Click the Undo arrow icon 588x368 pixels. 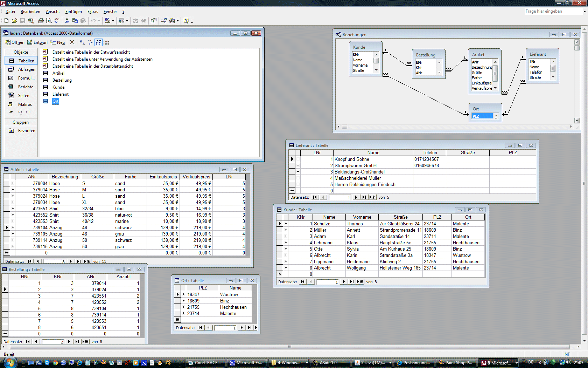click(x=93, y=21)
